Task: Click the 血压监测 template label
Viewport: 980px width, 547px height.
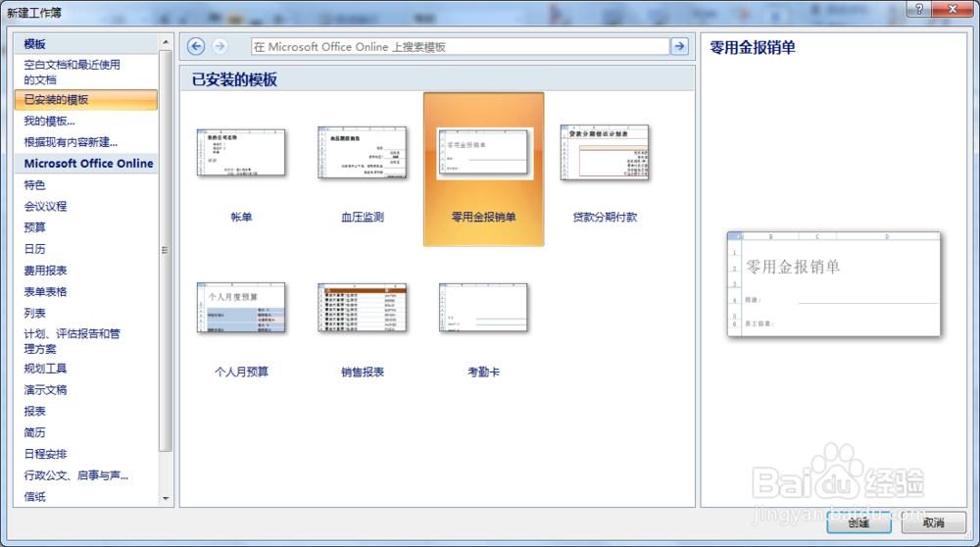Action: pos(363,217)
